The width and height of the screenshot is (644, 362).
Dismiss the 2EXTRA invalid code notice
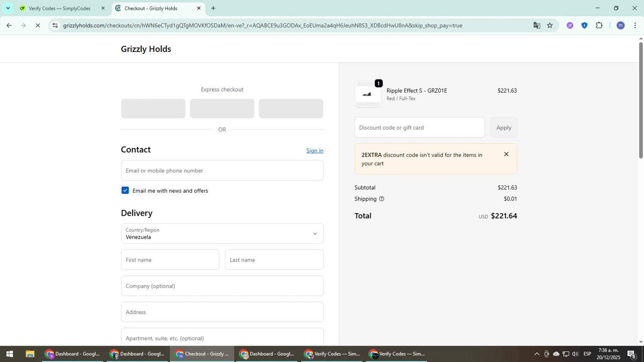point(506,154)
